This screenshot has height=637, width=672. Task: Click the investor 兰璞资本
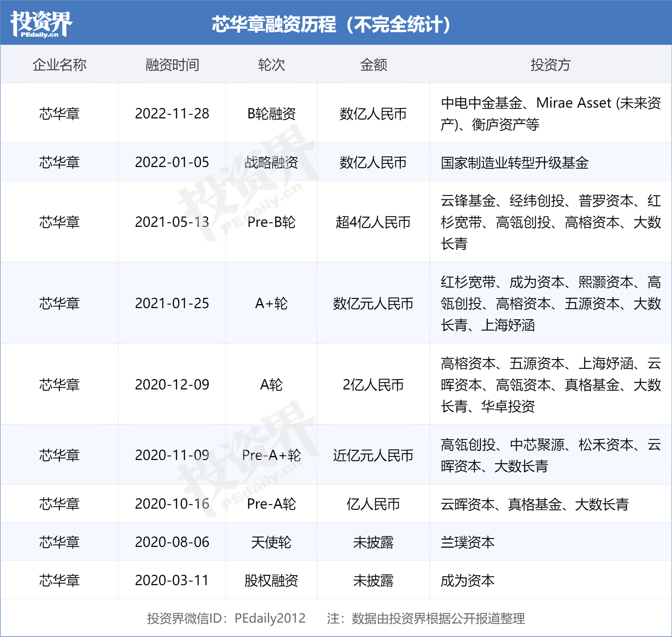(x=468, y=542)
